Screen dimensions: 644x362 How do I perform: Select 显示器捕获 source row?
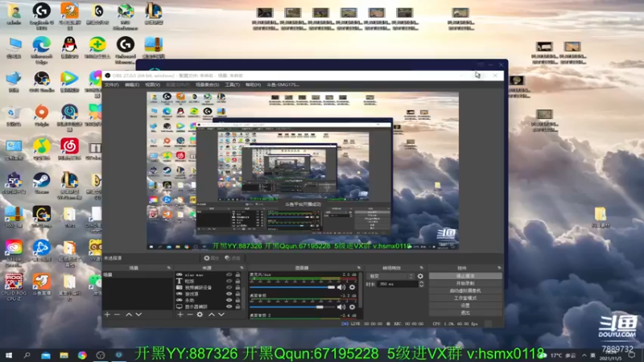[x=208, y=306]
